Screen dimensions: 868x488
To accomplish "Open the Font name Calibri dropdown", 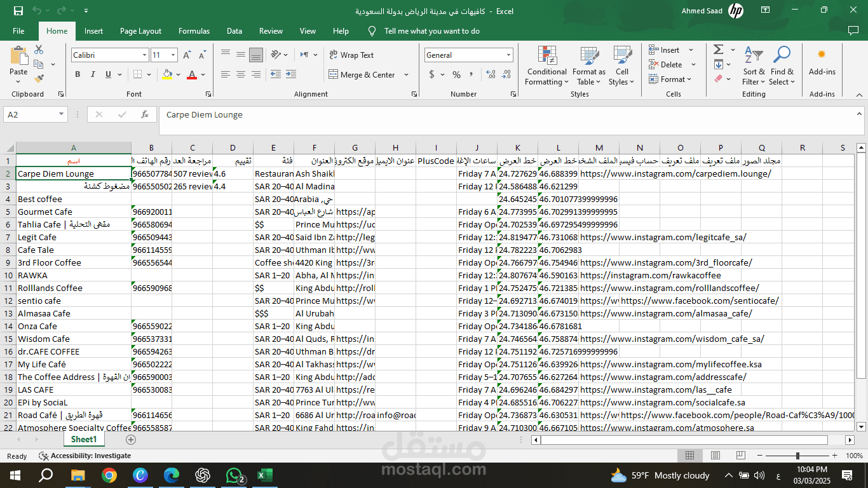I will [145, 55].
